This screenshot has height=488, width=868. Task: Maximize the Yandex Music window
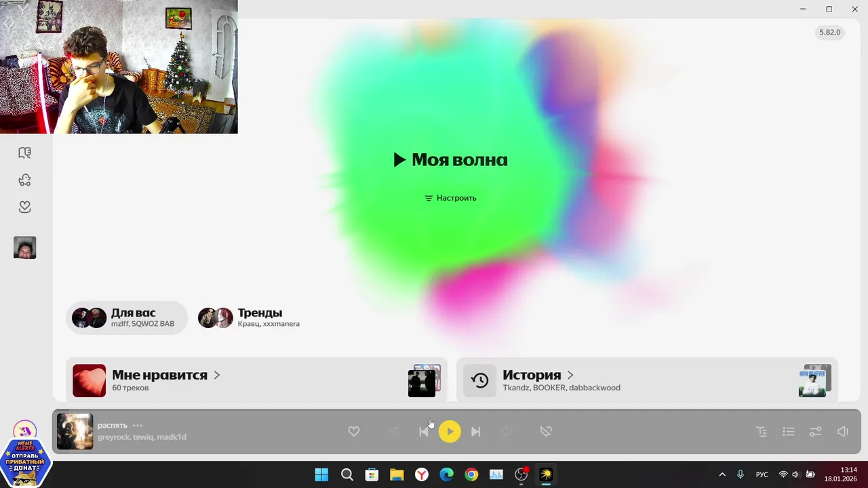pyautogui.click(x=829, y=9)
